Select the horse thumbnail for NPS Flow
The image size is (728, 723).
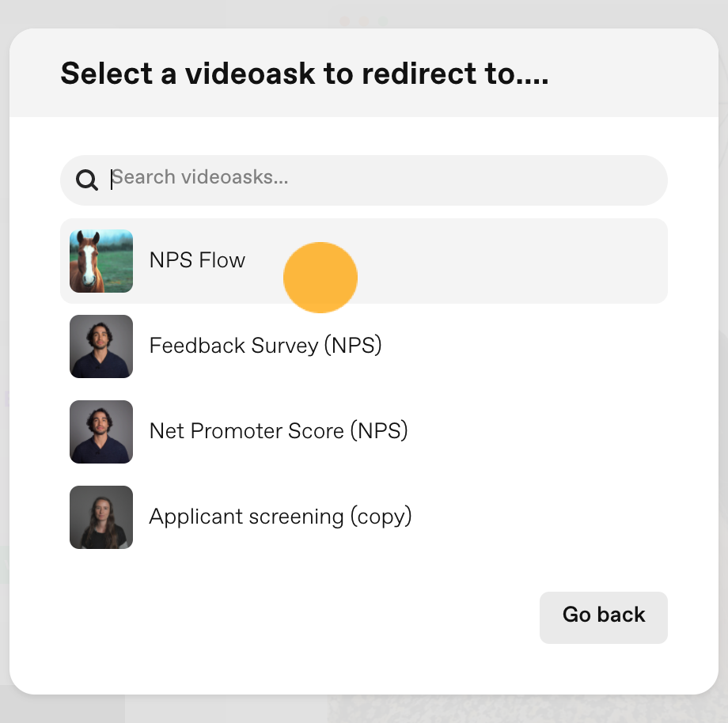101,261
